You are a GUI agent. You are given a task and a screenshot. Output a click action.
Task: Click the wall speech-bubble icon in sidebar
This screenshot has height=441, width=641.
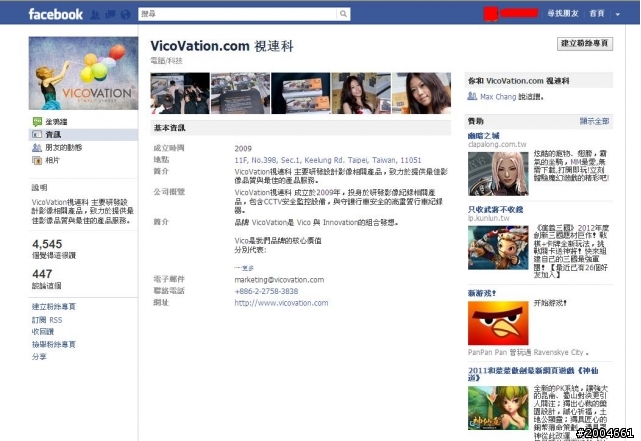[37, 121]
